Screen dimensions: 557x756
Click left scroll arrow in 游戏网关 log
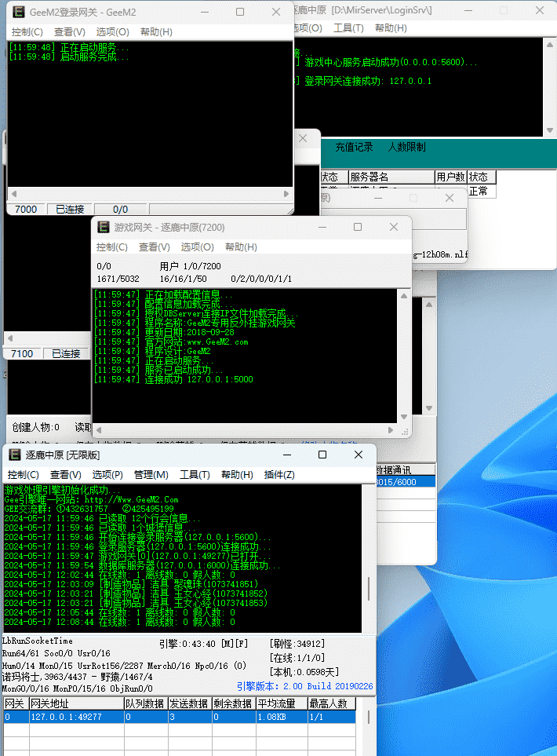pyautogui.click(x=99, y=430)
